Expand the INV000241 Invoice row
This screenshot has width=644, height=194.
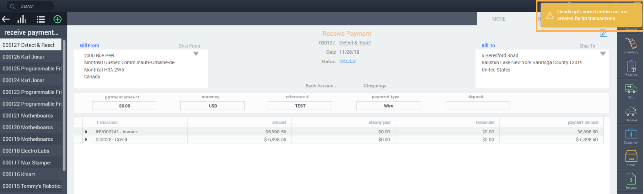tap(86, 132)
